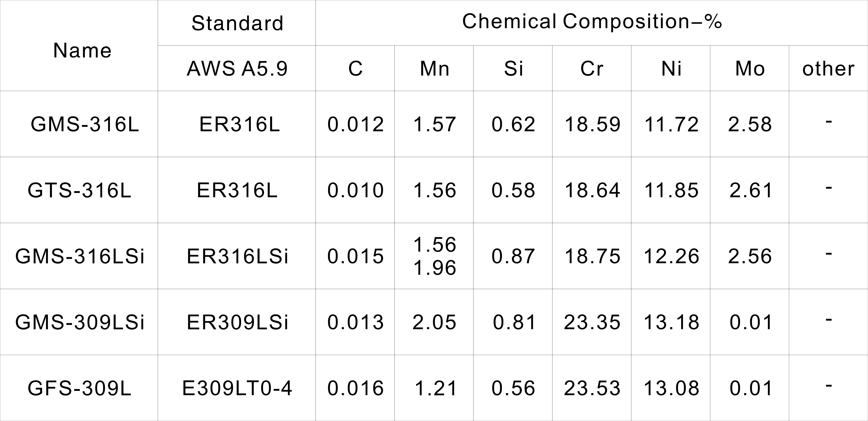Select the Mo column header
The image size is (868, 421).
pyautogui.click(x=750, y=69)
